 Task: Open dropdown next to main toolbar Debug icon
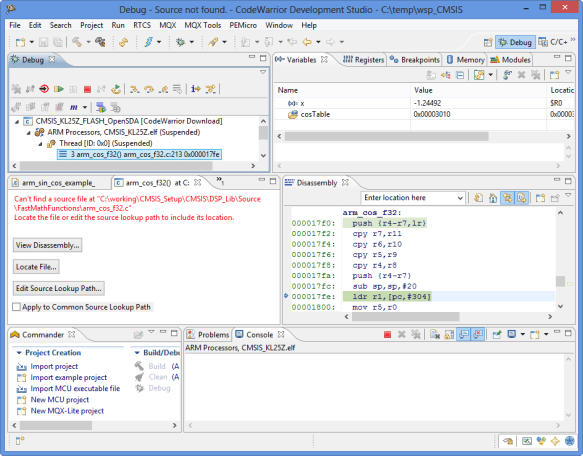click(192, 42)
